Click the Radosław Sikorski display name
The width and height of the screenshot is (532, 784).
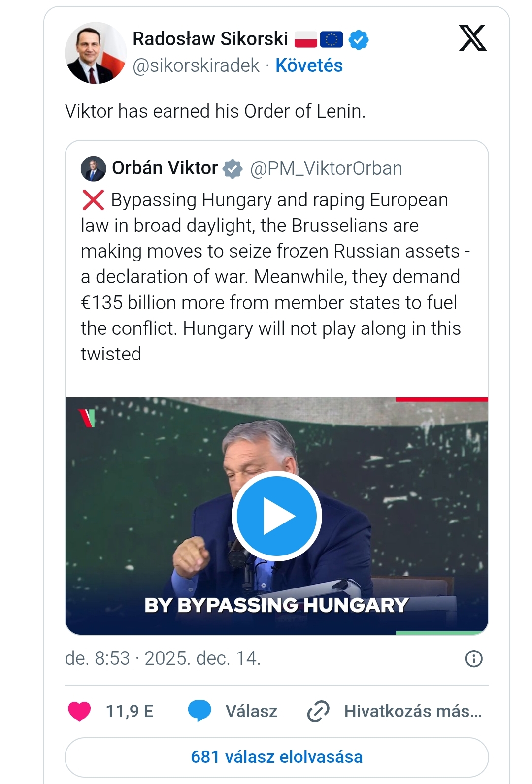coord(210,39)
